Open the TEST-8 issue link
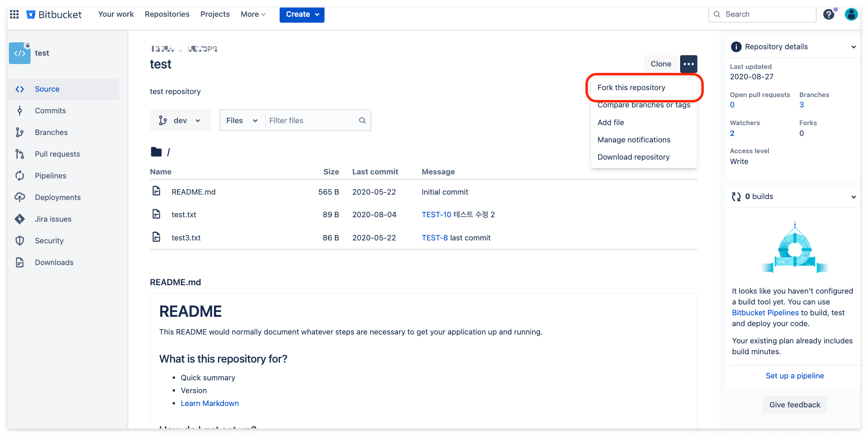 point(434,238)
